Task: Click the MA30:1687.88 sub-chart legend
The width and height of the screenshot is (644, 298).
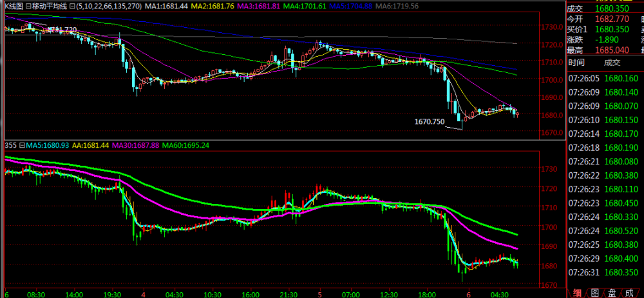Action: [x=135, y=145]
